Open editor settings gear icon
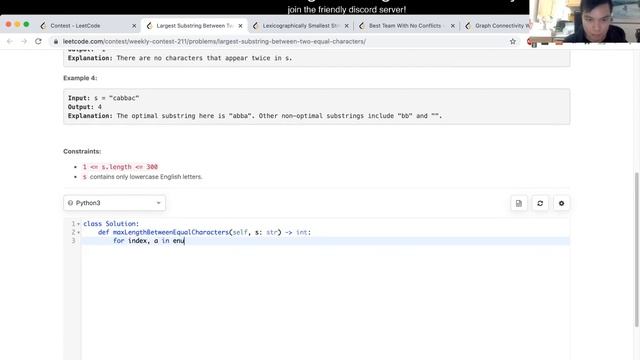The height and width of the screenshot is (360, 640). tap(561, 203)
